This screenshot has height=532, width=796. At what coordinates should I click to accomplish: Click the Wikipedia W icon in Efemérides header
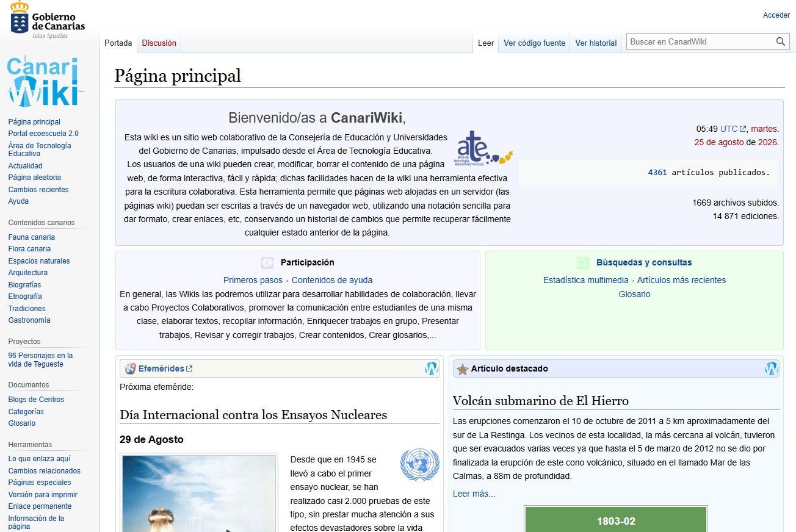(432, 368)
